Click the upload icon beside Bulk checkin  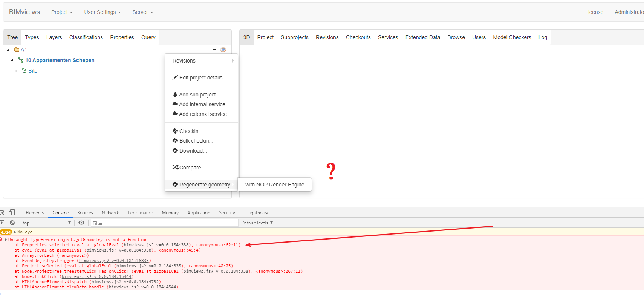point(175,140)
